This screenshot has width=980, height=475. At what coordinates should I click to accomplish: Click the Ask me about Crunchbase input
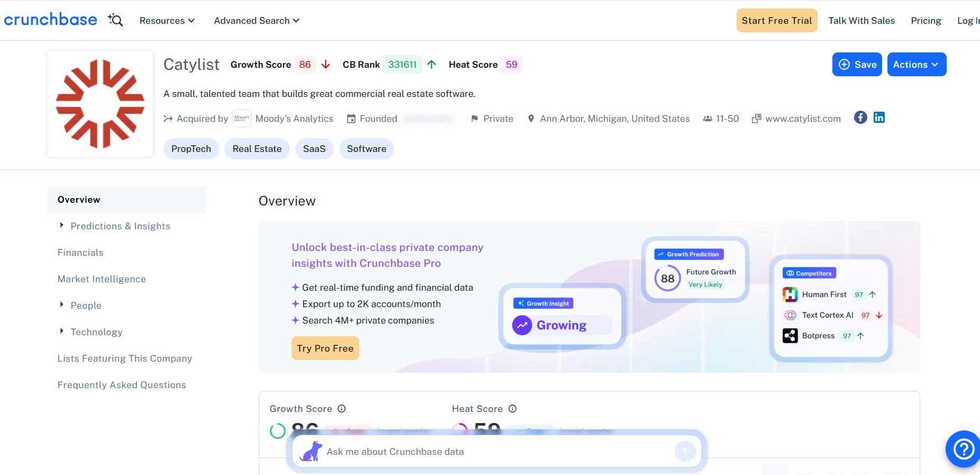coord(497,452)
